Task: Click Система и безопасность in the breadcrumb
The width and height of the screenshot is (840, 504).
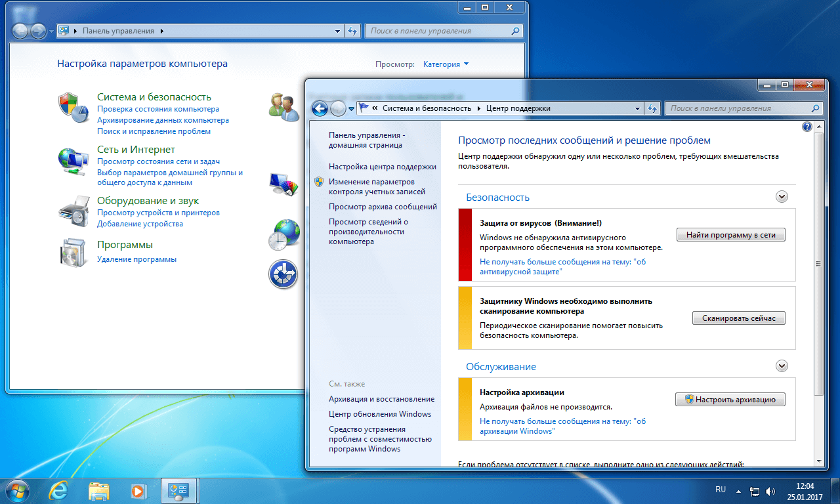Action: tap(427, 108)
